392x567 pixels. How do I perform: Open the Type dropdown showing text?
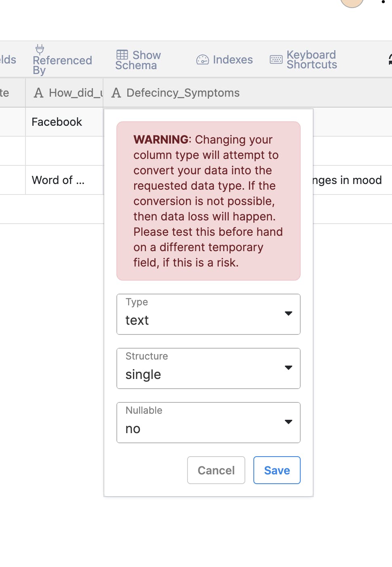pyautogui.click(x=209, y=314)
